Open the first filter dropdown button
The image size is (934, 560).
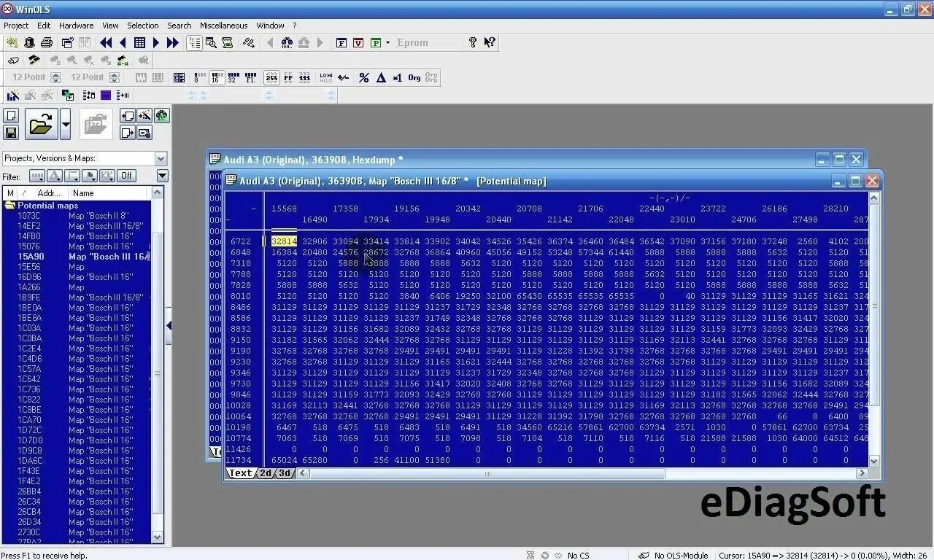pos(37,176)
